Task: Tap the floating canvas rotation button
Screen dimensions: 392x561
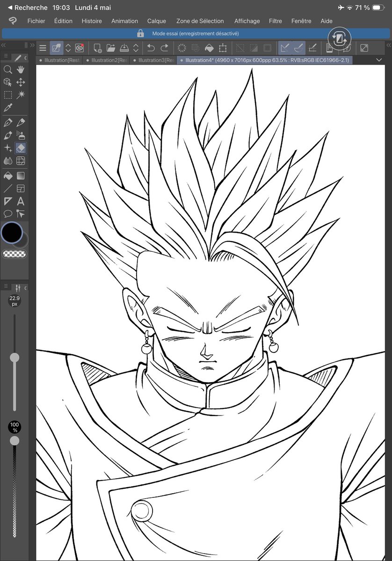Action: pos(339,38)
